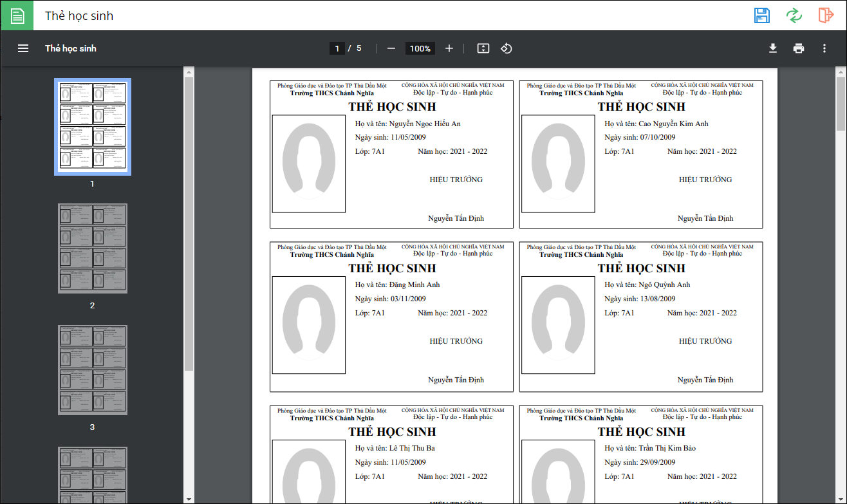Viewport: 847px width, 504px height.
Task: Open page 3 thumbnail in sidebar
Action: [93, 370]
